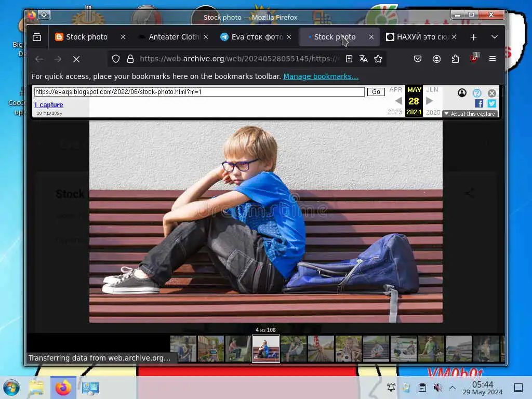The height and width of the screenshot is (399, 532).
Task: Open clipboard tray icon
Action: 422,388
